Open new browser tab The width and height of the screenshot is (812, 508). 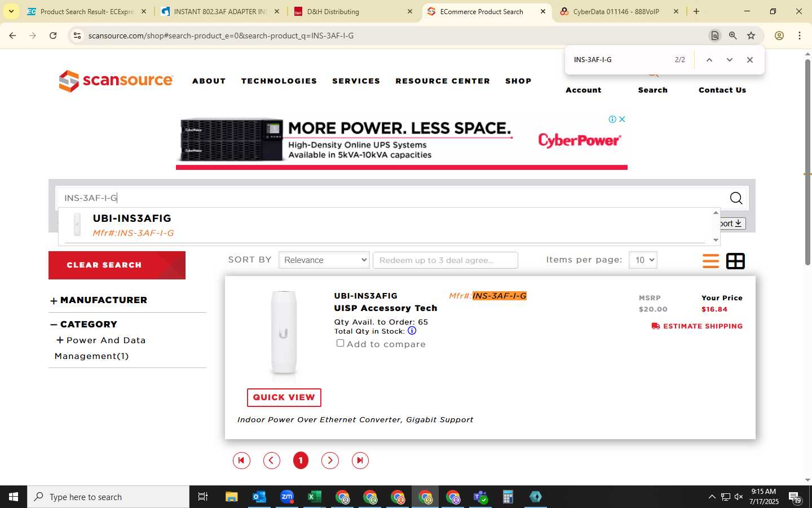point(696,11)
